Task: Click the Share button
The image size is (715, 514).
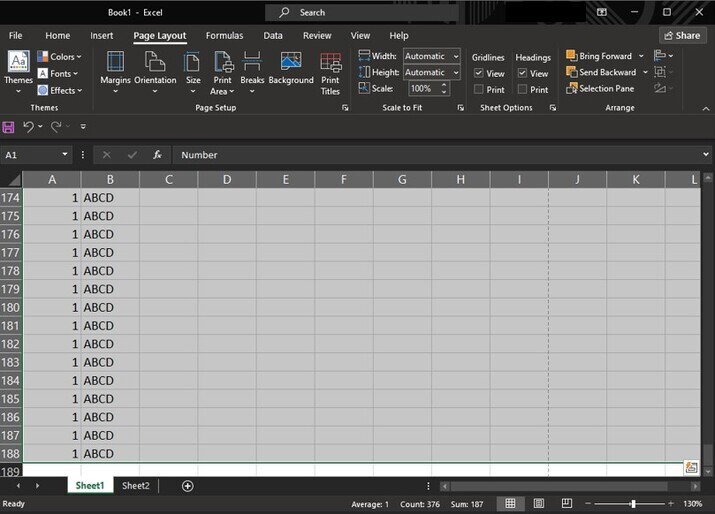Action: (x=682, y=36)
